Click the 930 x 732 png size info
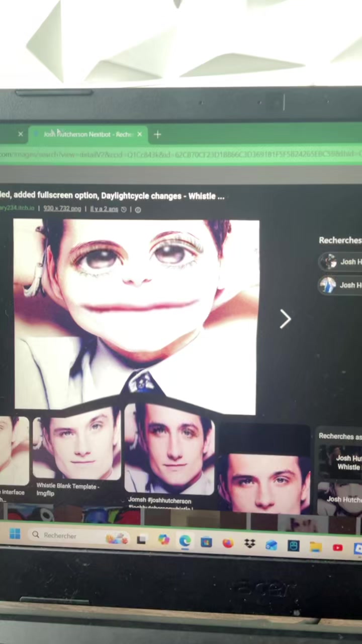The height and width of the screenshot is (644, 362). click(62, 208)
